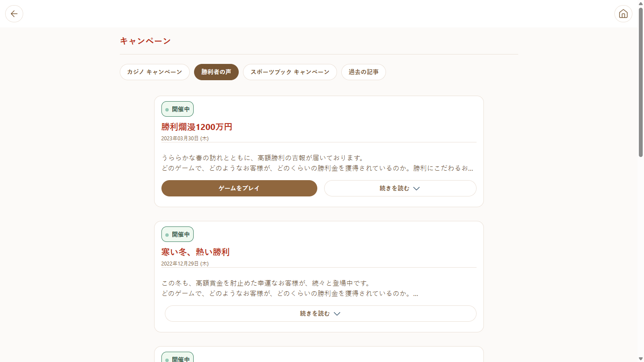The image size is (644, 362).
Task: Click the 開催中 badge on the bottom card
Action: pyautogui.click(x=177, y=358)
